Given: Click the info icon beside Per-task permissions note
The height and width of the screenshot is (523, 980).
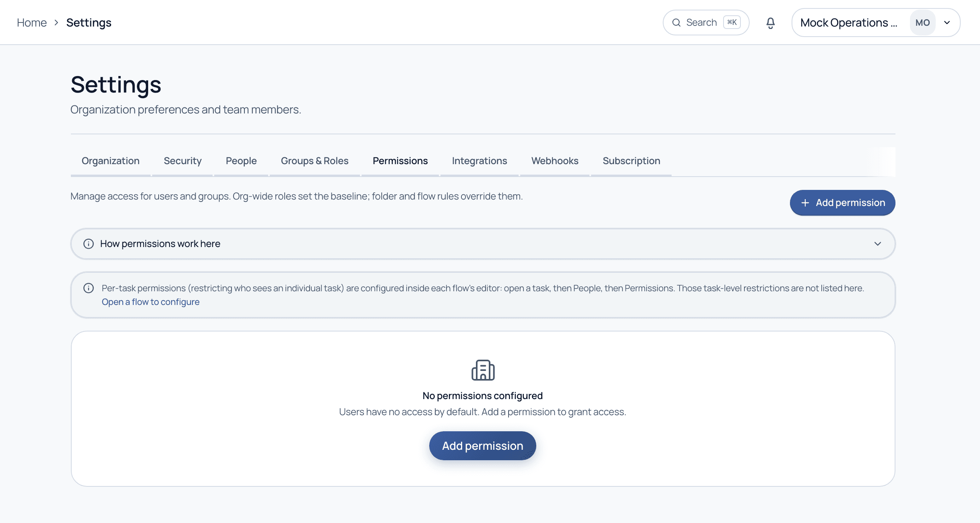Looking at the screenshot, I should click(x=89, y=288).
